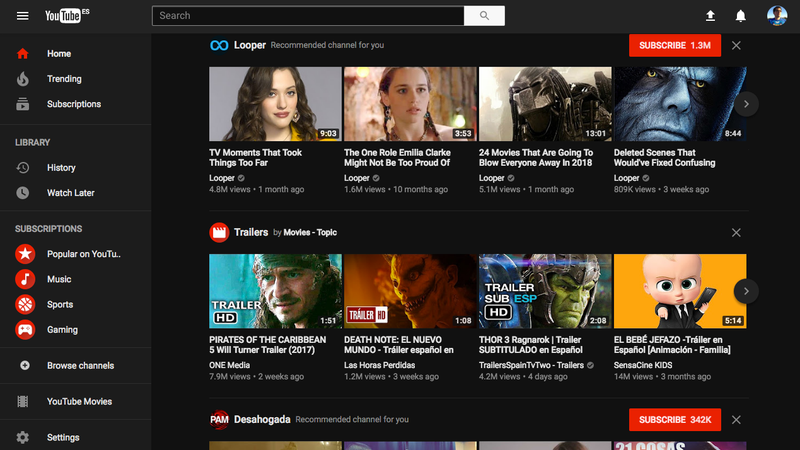Subscribe to Desahogada channel
Screen dimensions: 800x450
pos(674,419)
